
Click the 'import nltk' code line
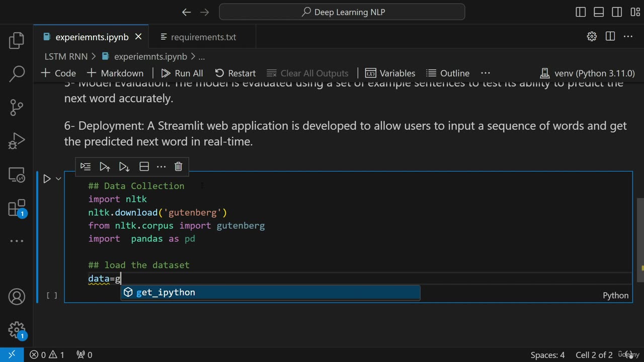click(x=117, y=199)
